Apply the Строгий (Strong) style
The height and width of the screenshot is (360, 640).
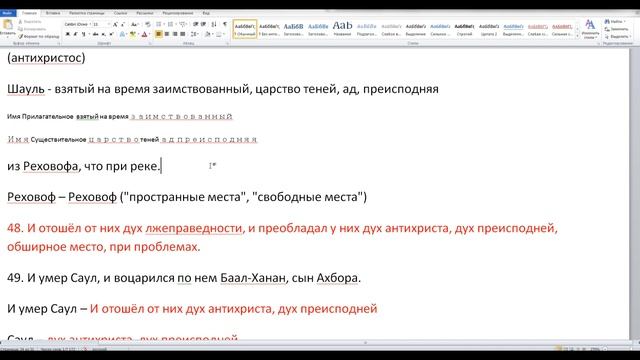[x=464, y=29]
